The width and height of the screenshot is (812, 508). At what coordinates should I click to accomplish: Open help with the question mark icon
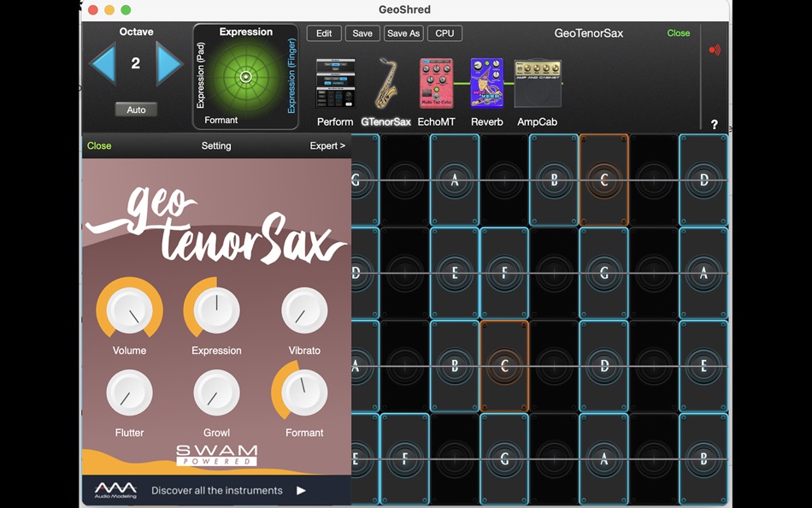714,124
